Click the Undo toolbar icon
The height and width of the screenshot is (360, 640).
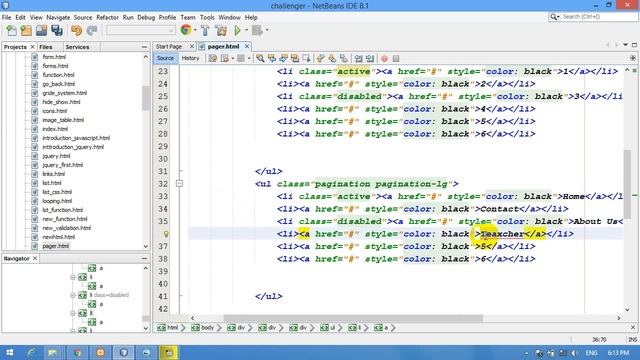tap(76, 30)
